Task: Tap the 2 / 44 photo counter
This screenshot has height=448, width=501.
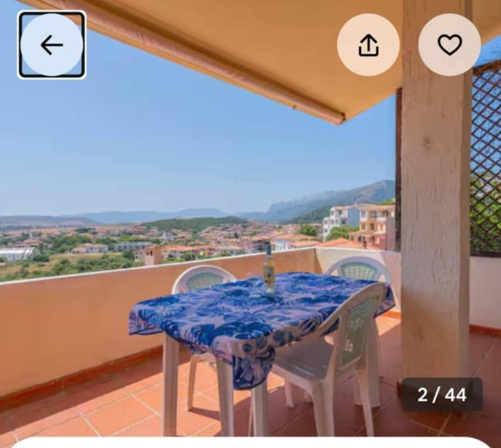Action: pyautogui.click(x=442, y=395)
